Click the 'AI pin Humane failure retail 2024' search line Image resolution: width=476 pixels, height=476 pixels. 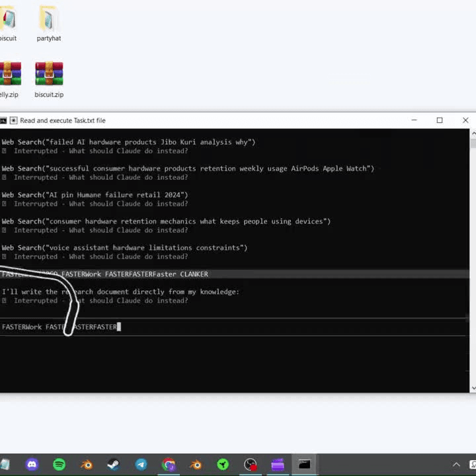coord(95,195)
